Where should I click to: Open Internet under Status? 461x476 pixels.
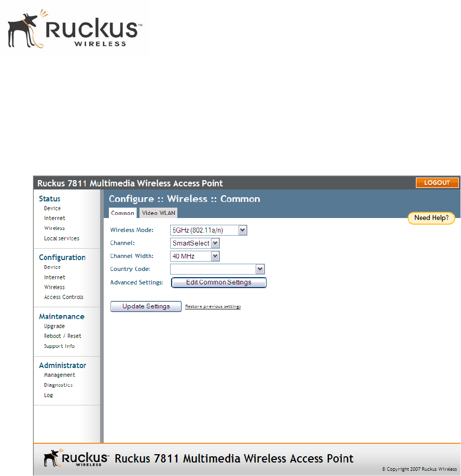tap(54, 218)
